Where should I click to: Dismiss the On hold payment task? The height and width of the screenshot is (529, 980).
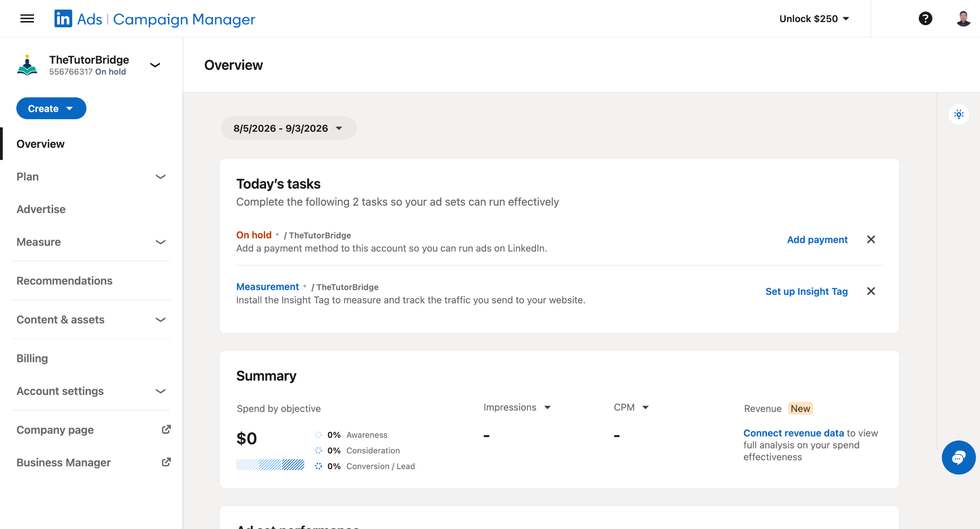(871, 239)
